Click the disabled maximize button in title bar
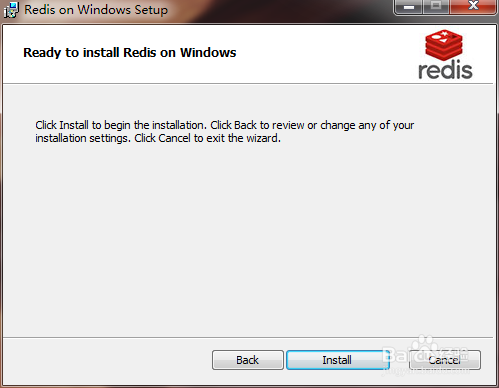Viewport: 499px width, 388px height. pyautogui.click(x=436, y=7)
